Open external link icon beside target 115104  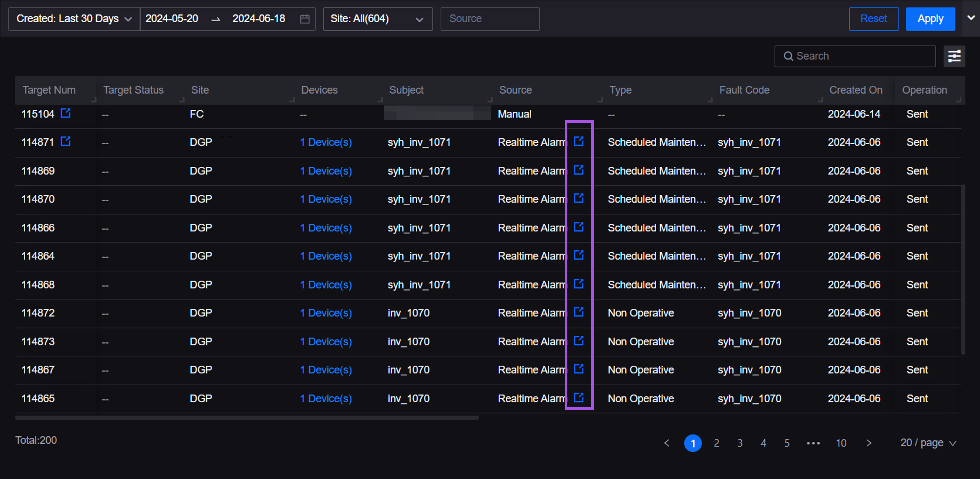tap(65, 113)
